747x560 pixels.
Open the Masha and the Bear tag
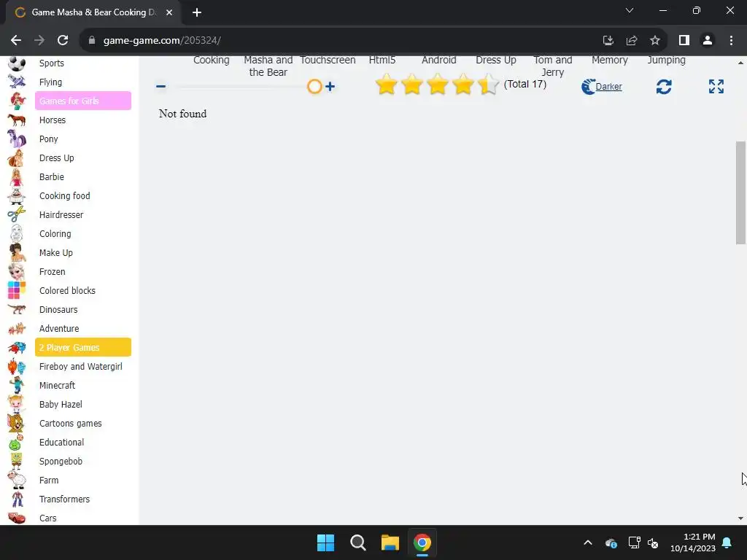point(268,66)
